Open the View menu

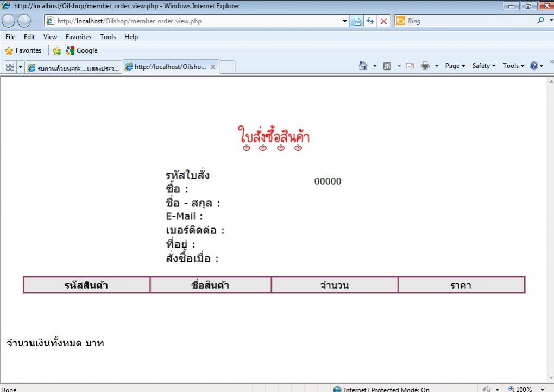[x=50, y=37]
